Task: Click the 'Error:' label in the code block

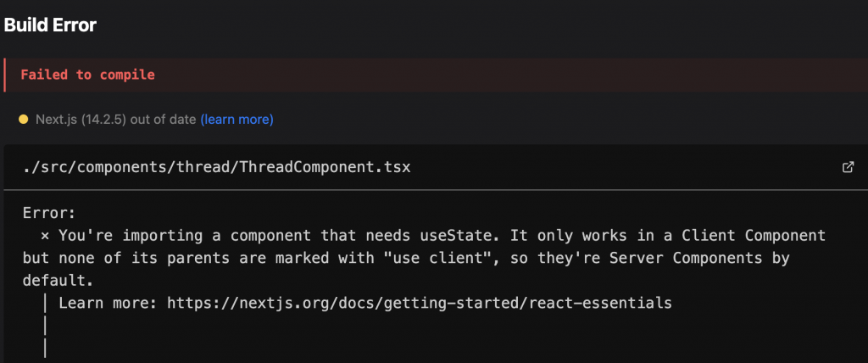Action: pyautogui.click(x=48, y=213)
